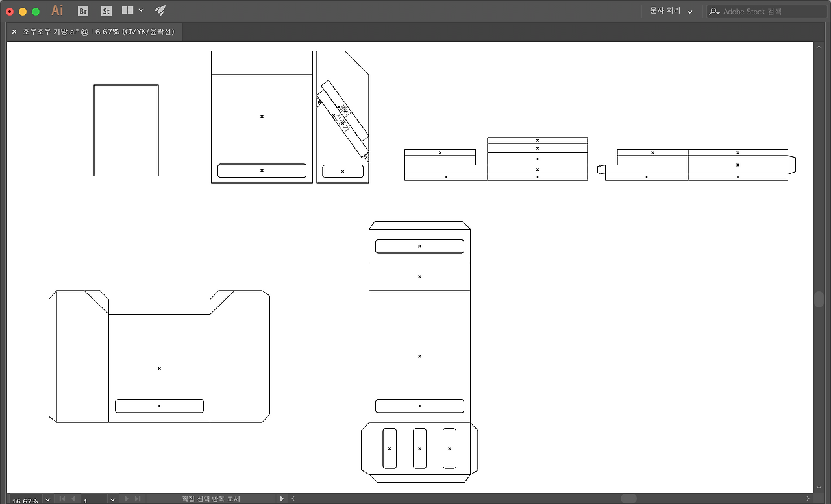Open the 문자 처리 workspace switcher
831x504 pixels.
pos(671,11)
